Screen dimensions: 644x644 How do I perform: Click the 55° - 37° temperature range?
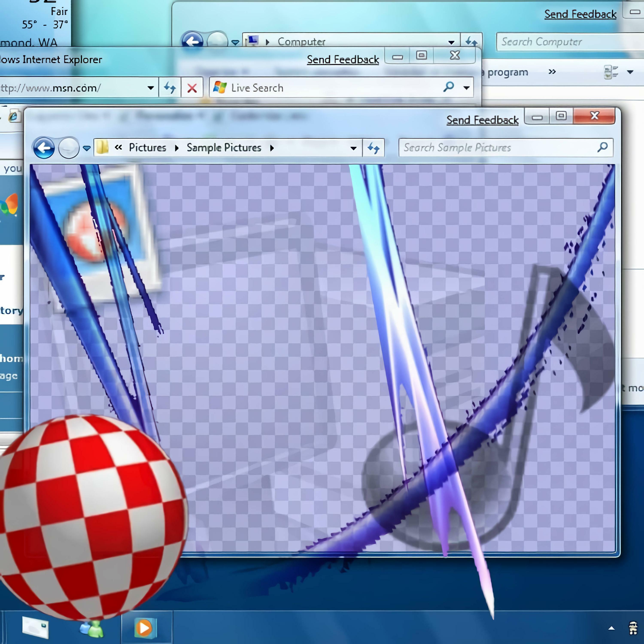(x=45, y=25)
